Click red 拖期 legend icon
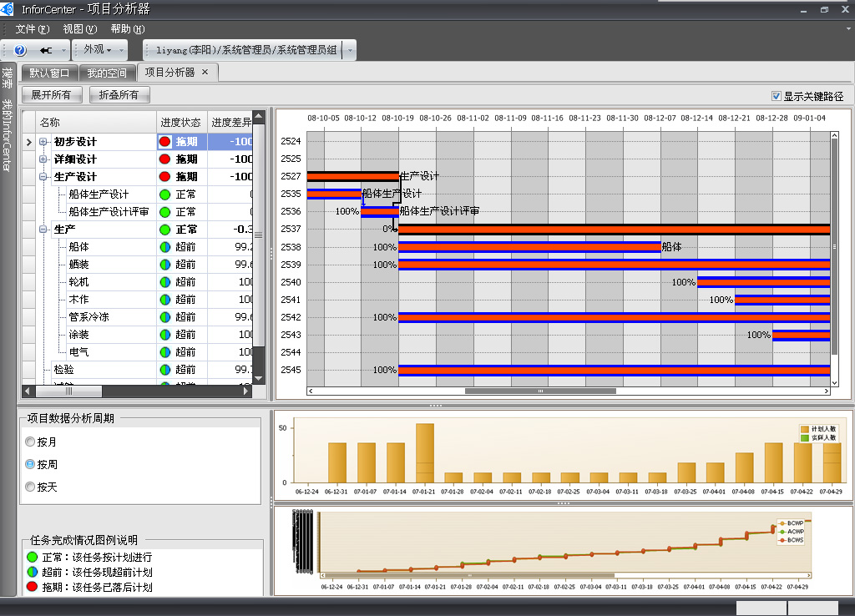 pos(33,587)
